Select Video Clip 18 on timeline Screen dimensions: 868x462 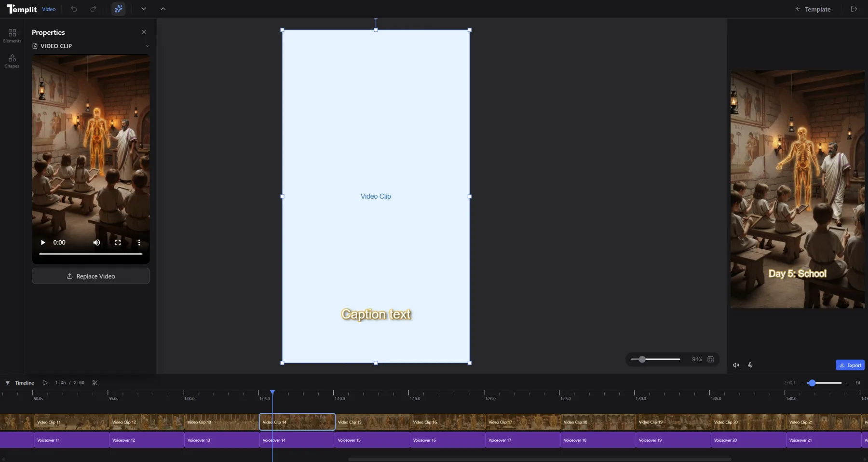(x=598, y=422)
